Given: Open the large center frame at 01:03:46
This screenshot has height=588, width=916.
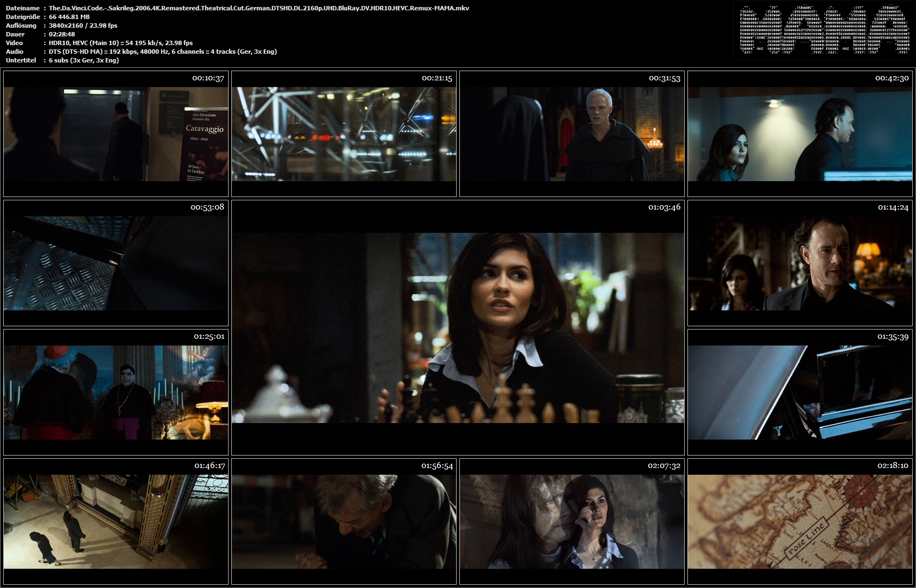Looking at the screenshot, I should (x=458, y=327).
